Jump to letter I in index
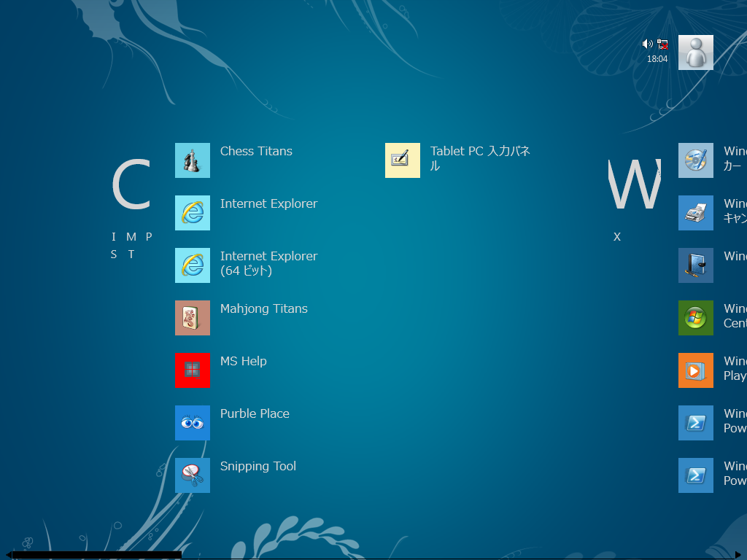This screenshot has width=747, height=560. click(x=114, y=237)
